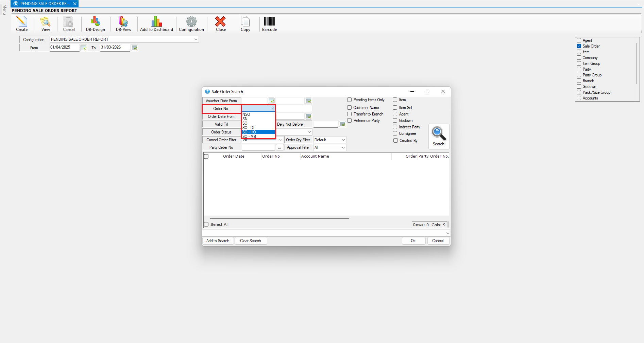
Task: Click the Clear Search button
Action: tap(251, 241)
